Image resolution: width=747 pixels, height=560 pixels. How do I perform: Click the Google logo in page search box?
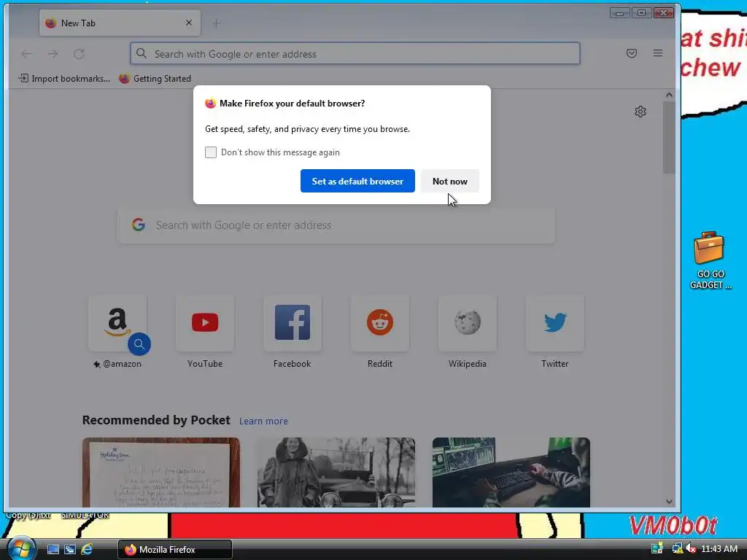coord(139,225)
